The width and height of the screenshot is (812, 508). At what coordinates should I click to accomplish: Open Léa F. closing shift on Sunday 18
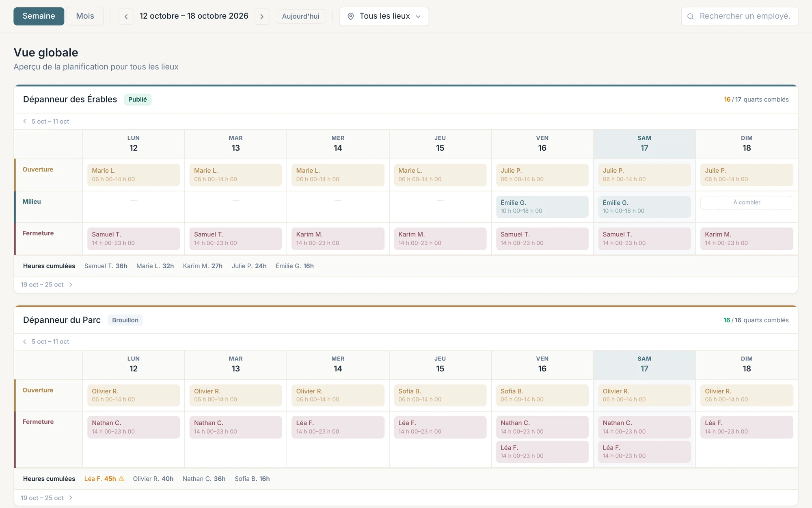(747, 427)
